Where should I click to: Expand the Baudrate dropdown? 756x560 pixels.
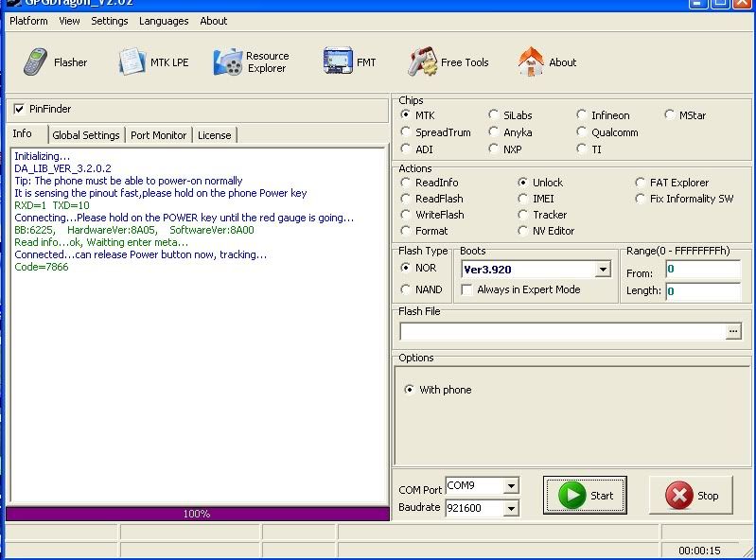[x=511, y=508]
